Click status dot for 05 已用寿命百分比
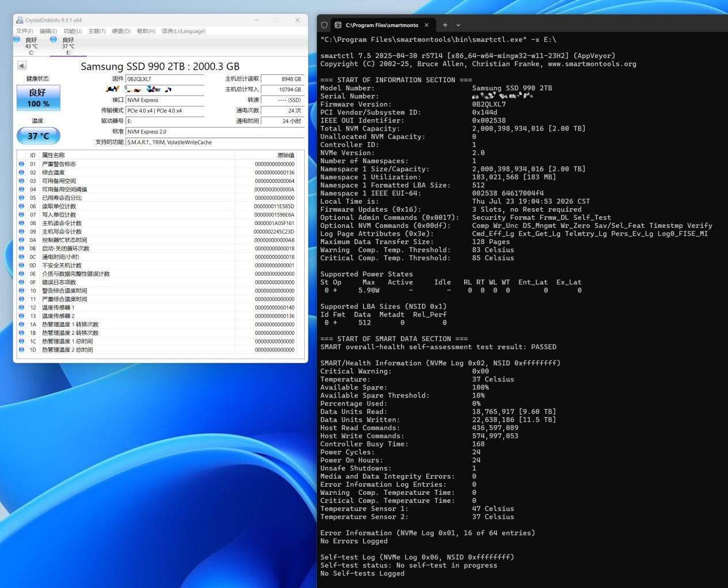Screen dimensions: 728x588 tap(22, 198)
